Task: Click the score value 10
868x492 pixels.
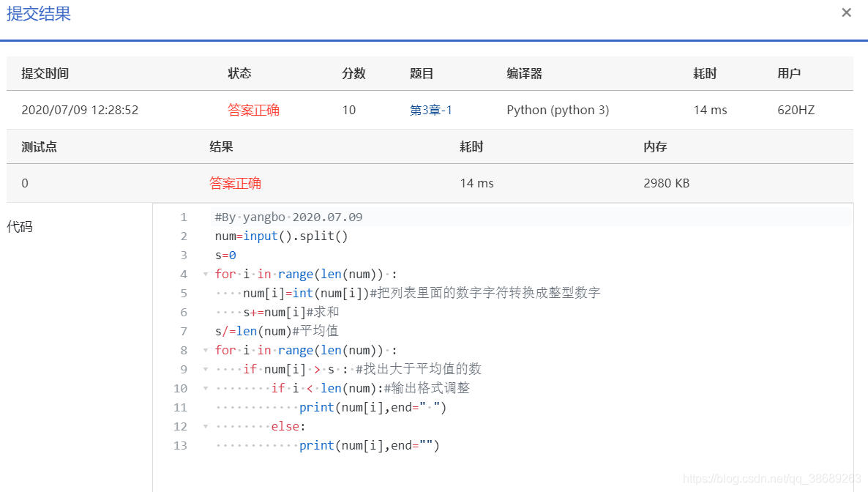Action: 349,110
